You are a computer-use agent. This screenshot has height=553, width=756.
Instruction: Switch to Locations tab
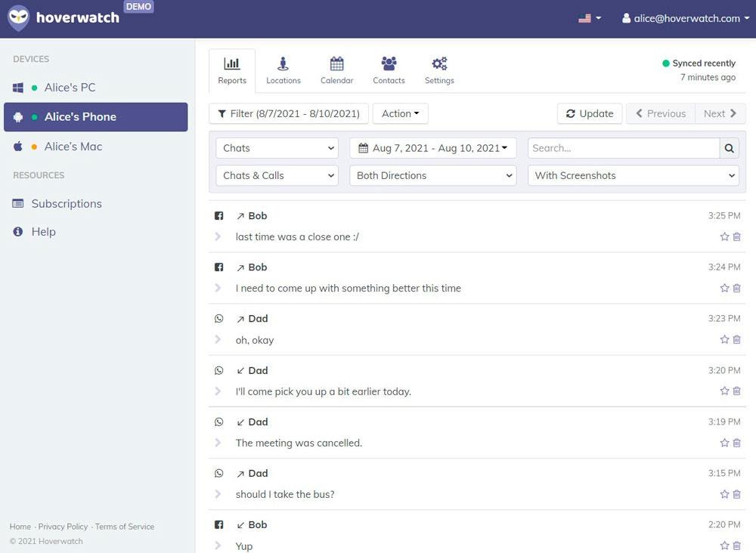(283, 70)
